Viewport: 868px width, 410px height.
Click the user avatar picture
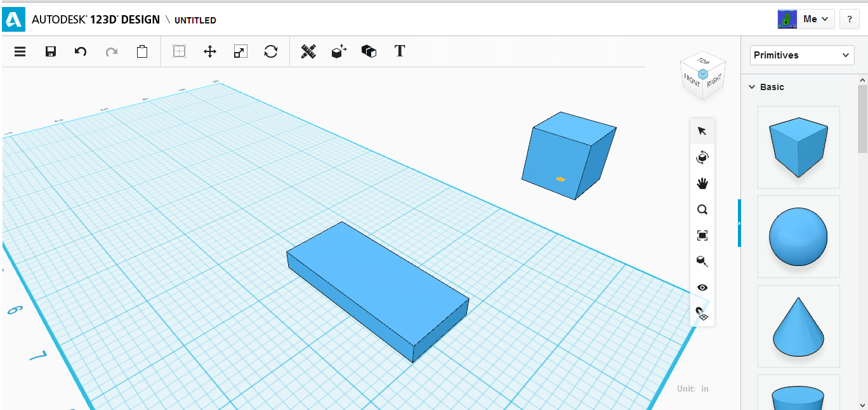pyautogui.click(x=787, y=19)
